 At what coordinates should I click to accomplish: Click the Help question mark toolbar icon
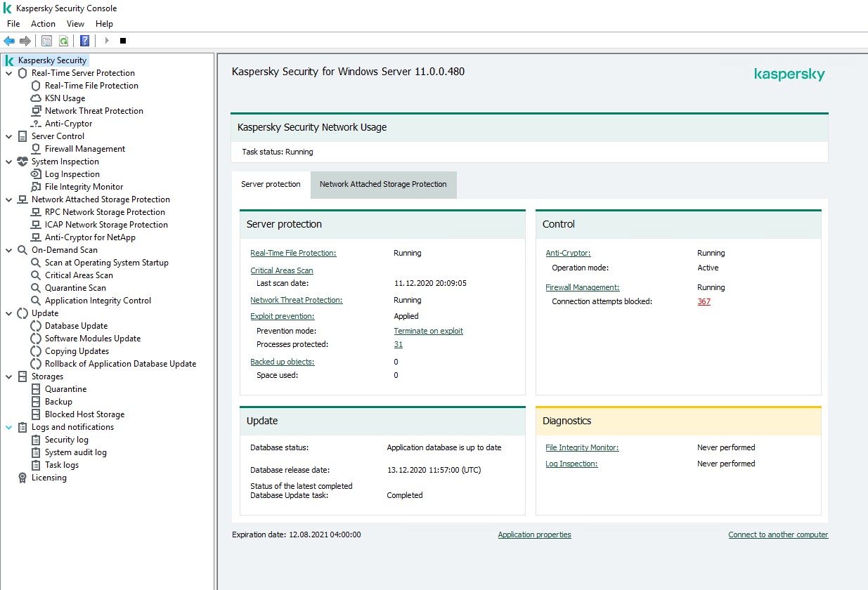pos(84,41)
